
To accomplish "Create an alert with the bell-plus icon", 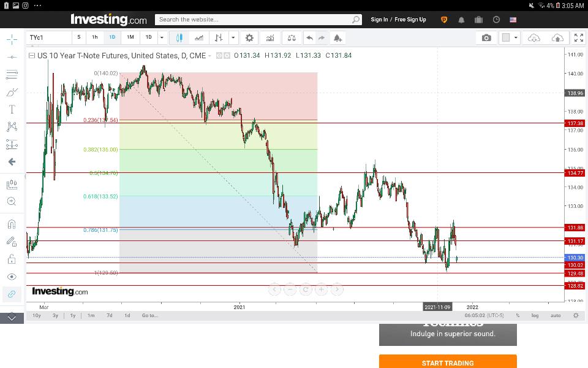I will (x=337, y=37).
